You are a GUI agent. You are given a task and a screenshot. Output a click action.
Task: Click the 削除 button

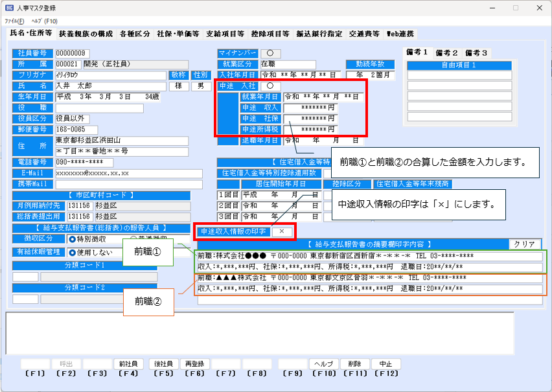point(354,363)
